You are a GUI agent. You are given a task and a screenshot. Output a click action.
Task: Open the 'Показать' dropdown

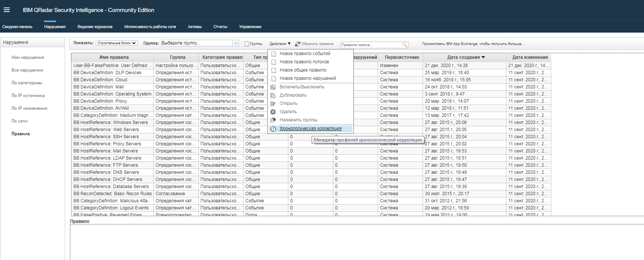(x=117, y=43)
